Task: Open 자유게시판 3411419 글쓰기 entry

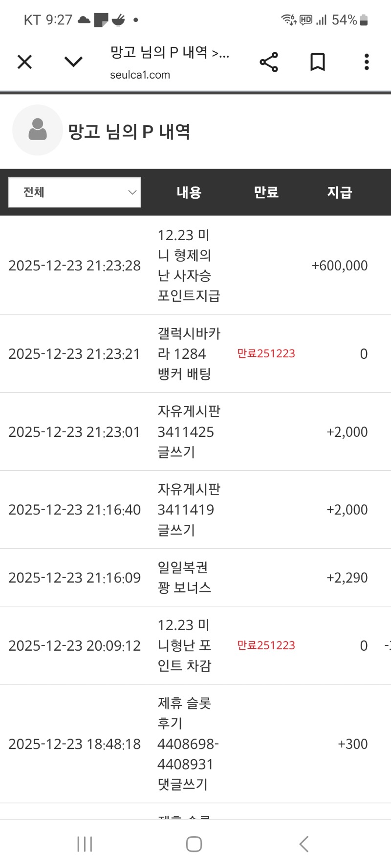Action: [189, 510]
